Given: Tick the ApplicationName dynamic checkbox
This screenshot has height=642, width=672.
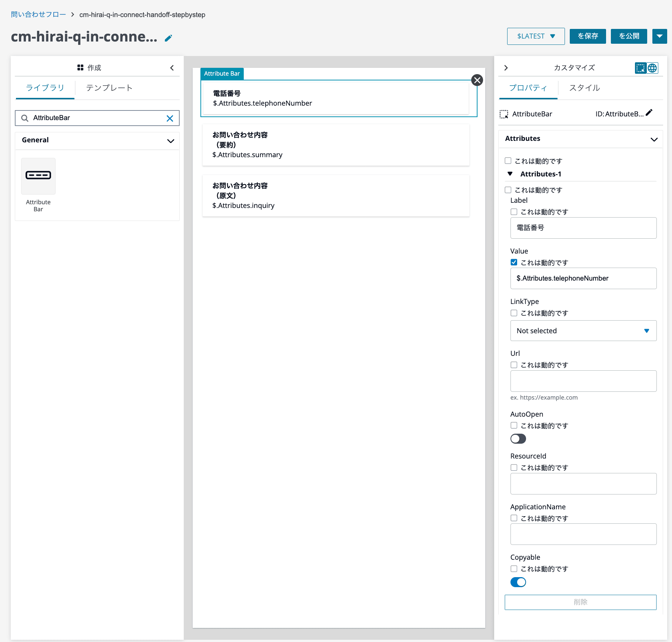Looking at the screenshot, I should pos(514,518).
